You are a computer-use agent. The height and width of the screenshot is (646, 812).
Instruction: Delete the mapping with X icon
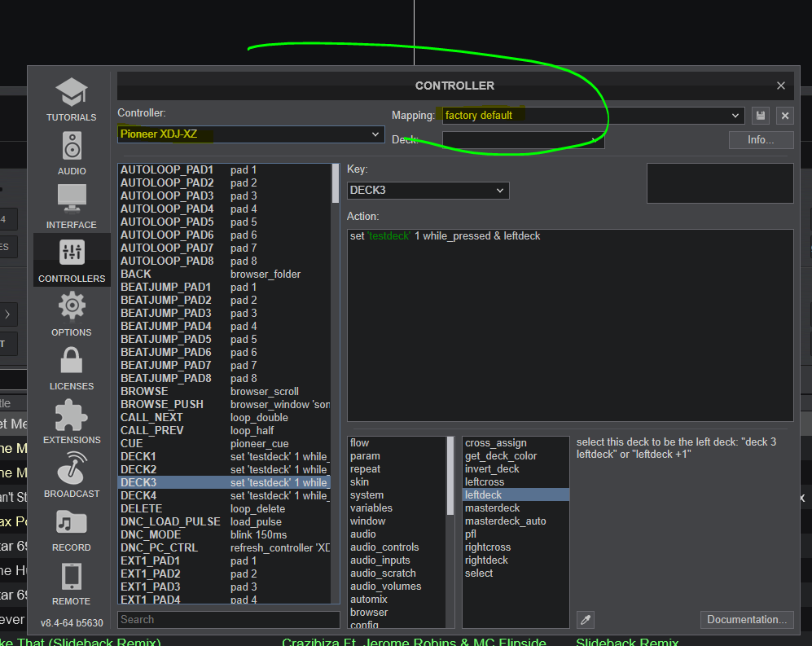click(785, 116)
